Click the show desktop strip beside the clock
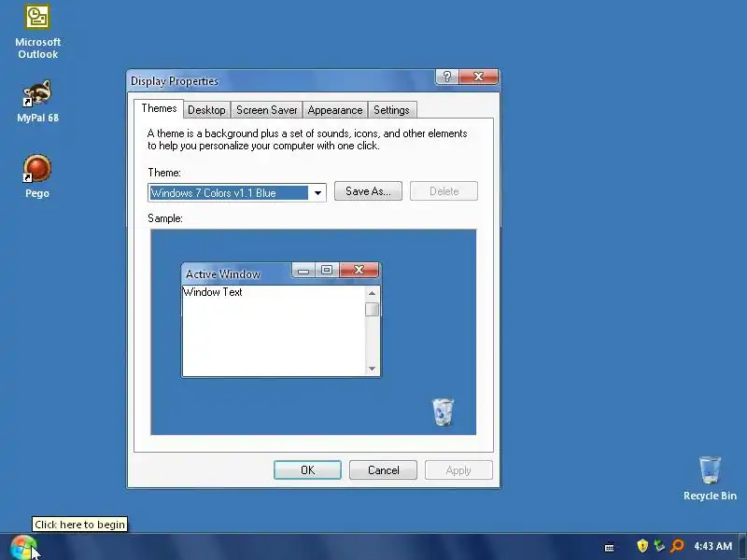This screenshot has width=747, height=560. 742,547
